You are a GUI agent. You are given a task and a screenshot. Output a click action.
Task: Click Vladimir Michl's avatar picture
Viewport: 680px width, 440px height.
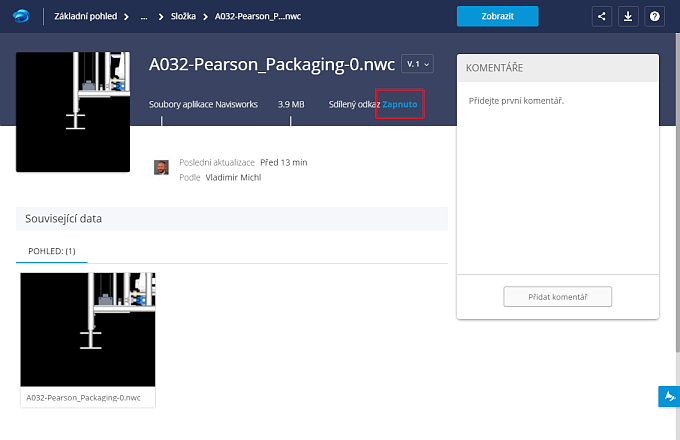(161, 168)
